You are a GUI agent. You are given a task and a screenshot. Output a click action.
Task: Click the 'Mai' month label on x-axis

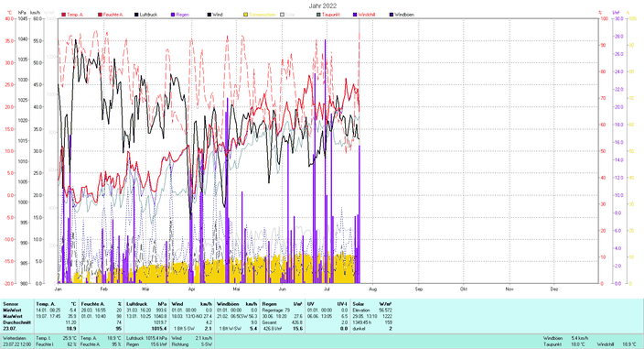[x=236, y=289]
